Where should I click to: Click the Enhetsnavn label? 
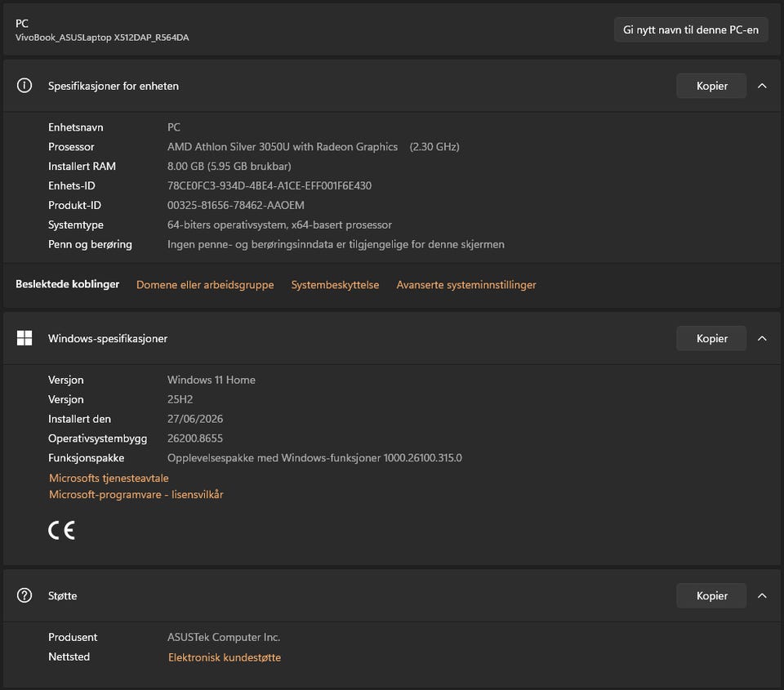(75, 127)
